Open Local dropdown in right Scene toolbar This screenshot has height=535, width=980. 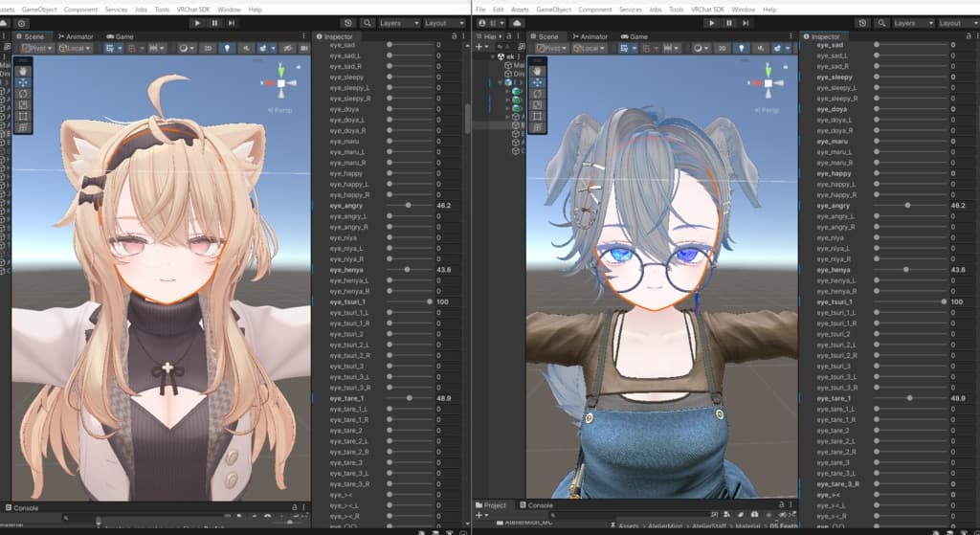[589, 48]
